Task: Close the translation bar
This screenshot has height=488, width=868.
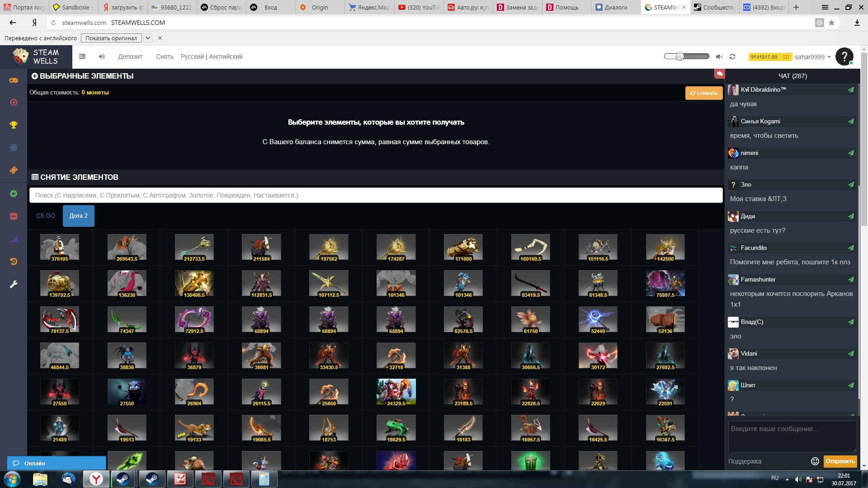Action: tap(160, 38)
